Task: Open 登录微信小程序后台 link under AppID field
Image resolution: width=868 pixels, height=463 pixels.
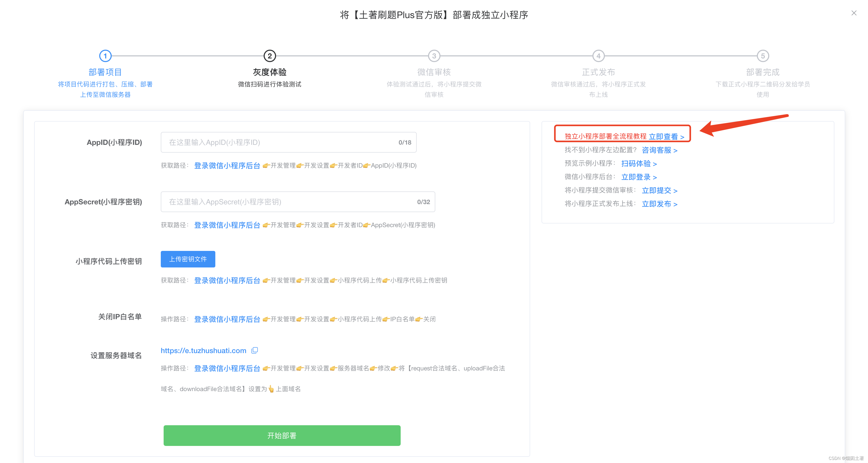Action: [227, 166]
